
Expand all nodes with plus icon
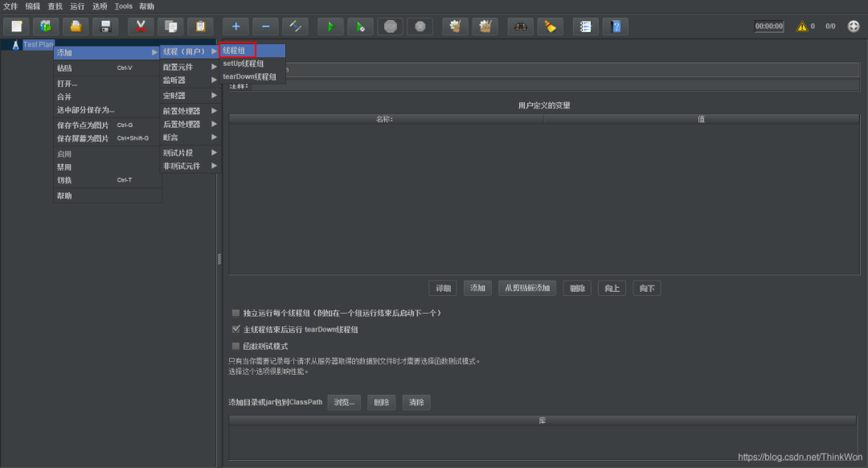pyautogui.click(x=235, y=26)
